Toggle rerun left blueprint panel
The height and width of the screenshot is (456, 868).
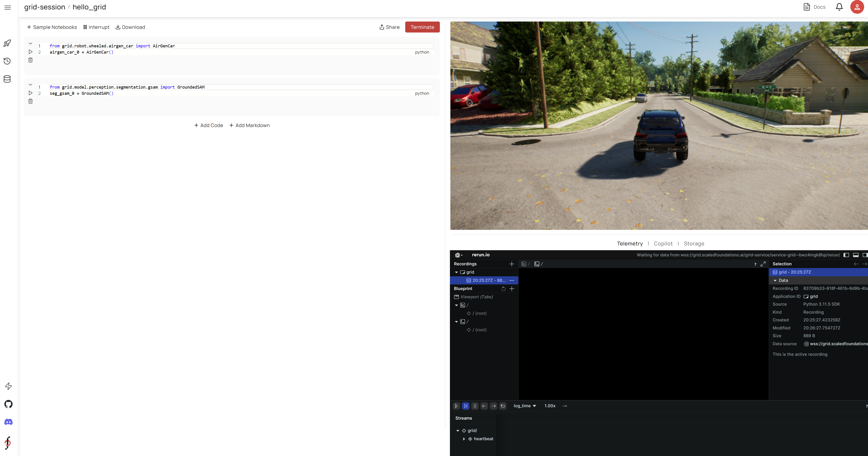coord(846,255)
